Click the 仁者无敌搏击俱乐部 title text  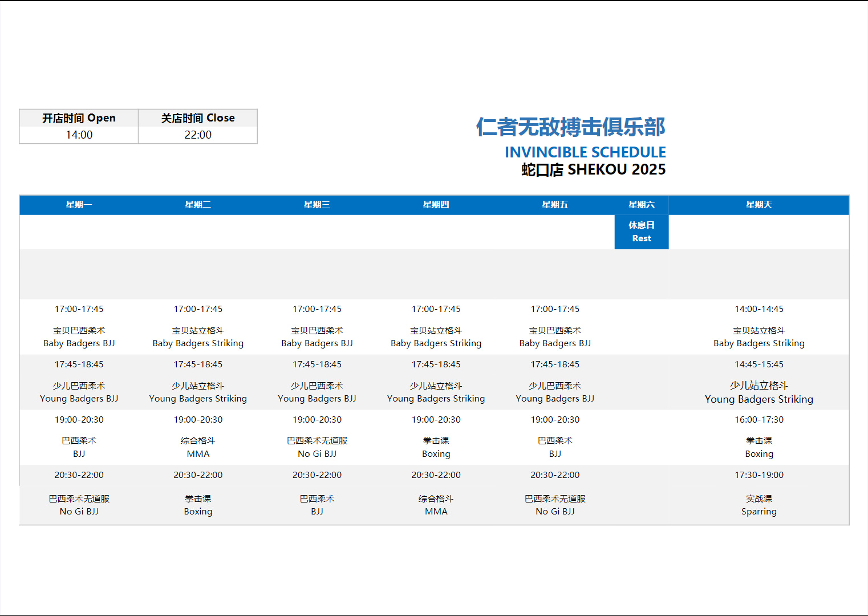[x=570, y=127]
